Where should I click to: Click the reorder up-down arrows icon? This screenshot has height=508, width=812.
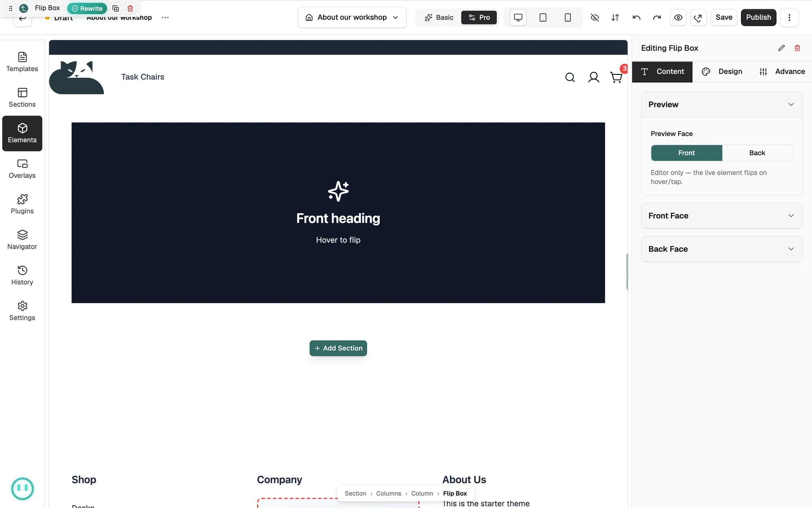click(615, 17)
